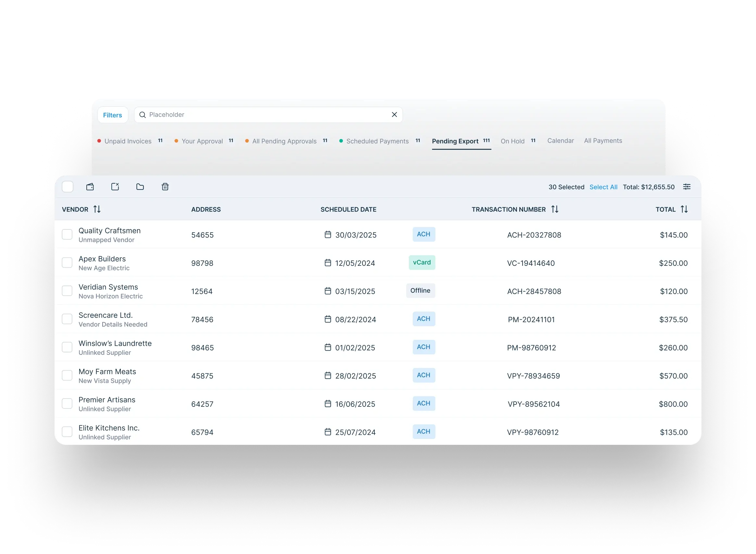Open column settings sliders icon

coord(687,187)
